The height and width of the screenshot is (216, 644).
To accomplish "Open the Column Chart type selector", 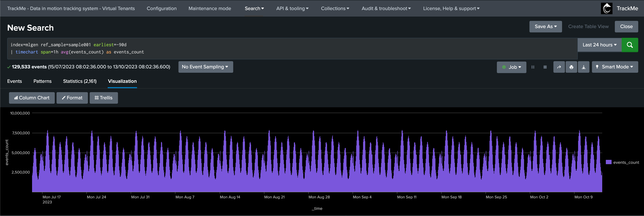I will [x=32, y=98].
